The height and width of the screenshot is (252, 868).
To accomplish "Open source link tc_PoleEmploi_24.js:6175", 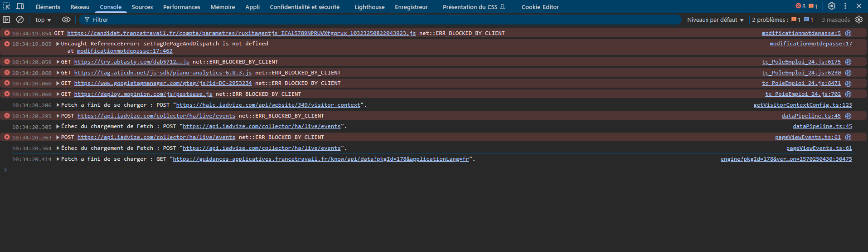I will (x=801, y=62).
